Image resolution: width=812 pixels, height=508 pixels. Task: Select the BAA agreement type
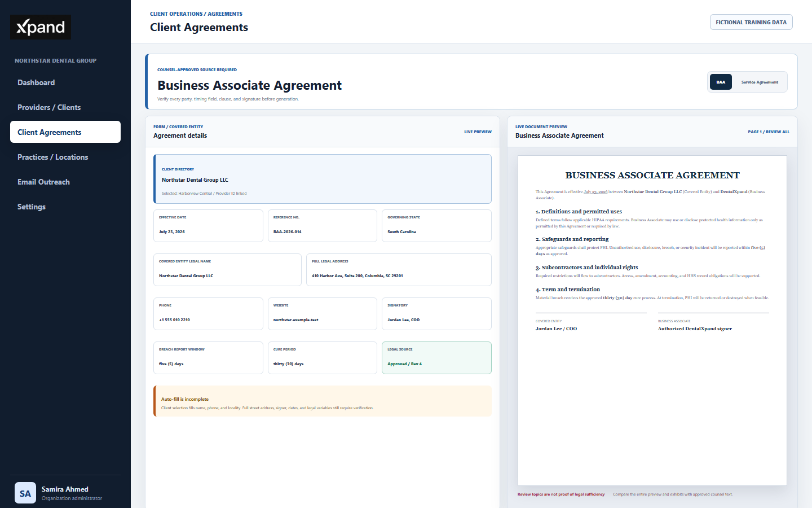(721, 82)
